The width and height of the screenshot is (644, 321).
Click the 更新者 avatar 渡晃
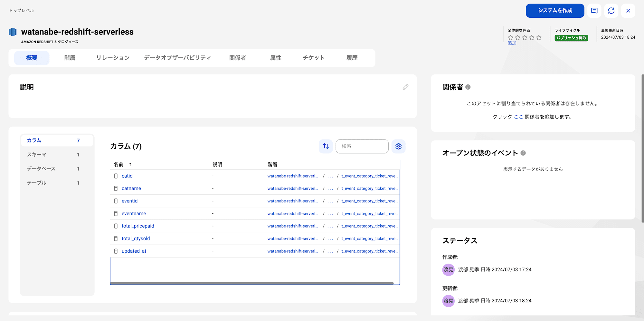(x=448, y=301)
